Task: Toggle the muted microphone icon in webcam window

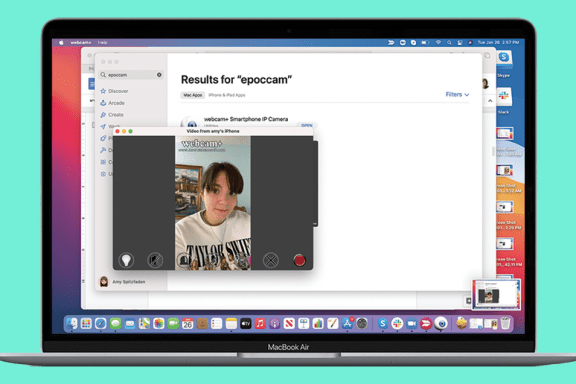Action: [x=155, y=260]
